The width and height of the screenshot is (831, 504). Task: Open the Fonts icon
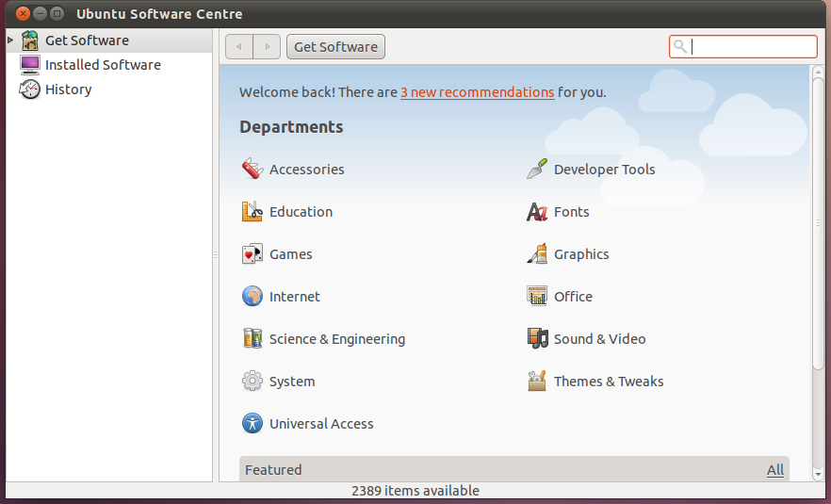point(537,211)
